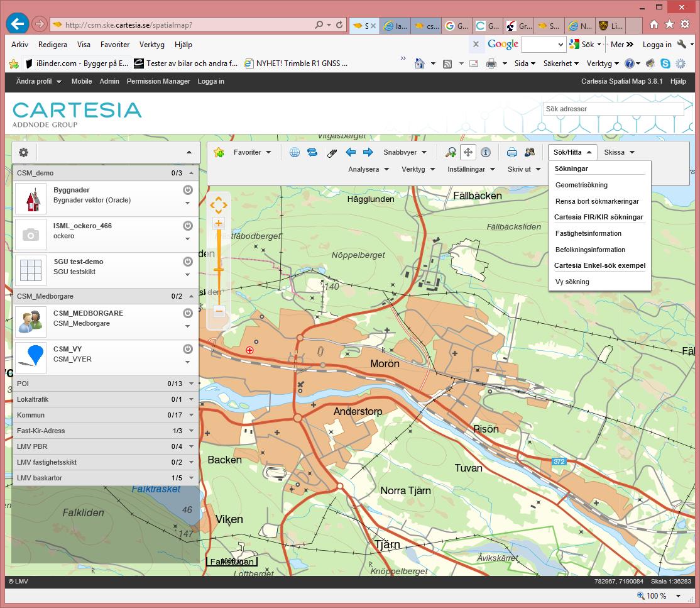Click the Sök adresser search field
The width and height of the screenshot is (700, 608).
point(613,109)
